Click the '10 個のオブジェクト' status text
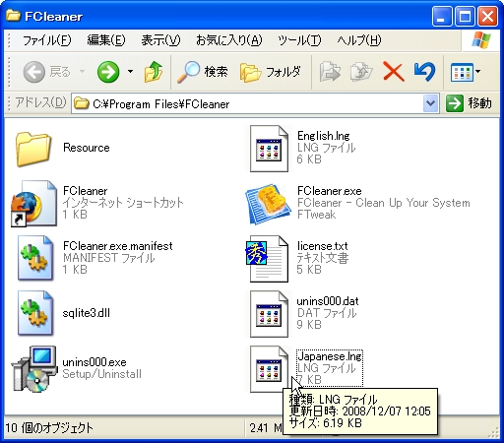 point(49,428)
